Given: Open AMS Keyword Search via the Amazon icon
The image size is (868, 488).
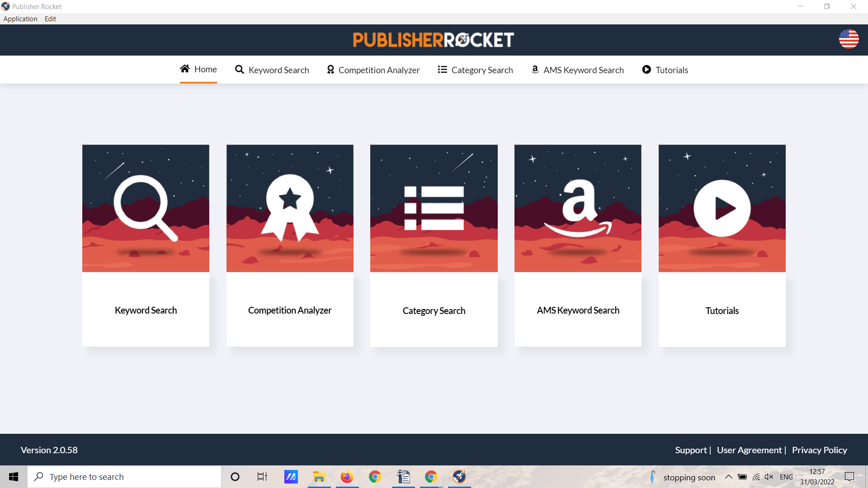Looking at the screenshot, I should (535, 70).
